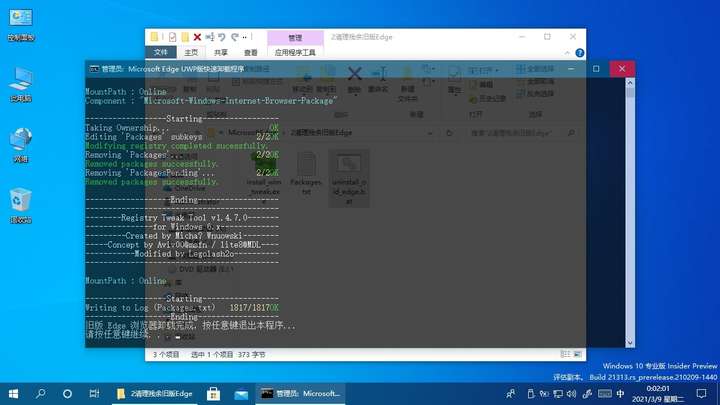
Task: Close the File Explorer window
Action: pyautogui.click(x=573, y=37)
